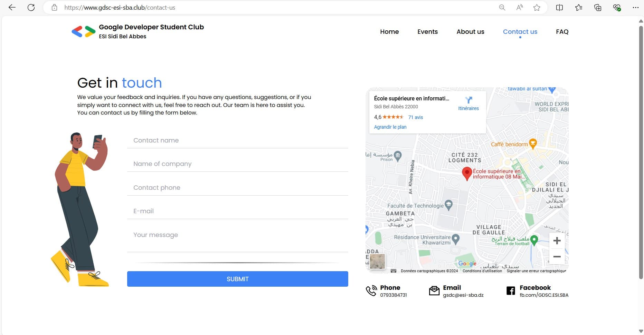Click the Facebook icon below the map
644x335 pixels.
[x=511, y=291]
